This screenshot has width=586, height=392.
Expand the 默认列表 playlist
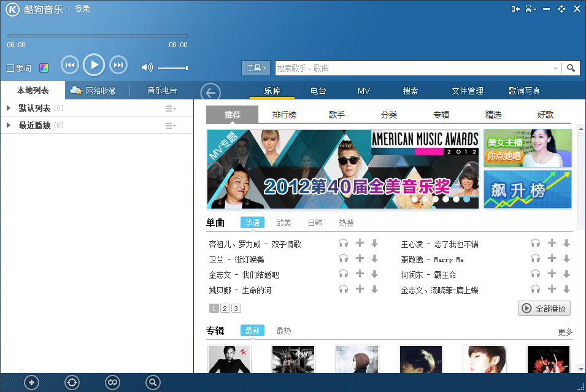pos(9,108)
